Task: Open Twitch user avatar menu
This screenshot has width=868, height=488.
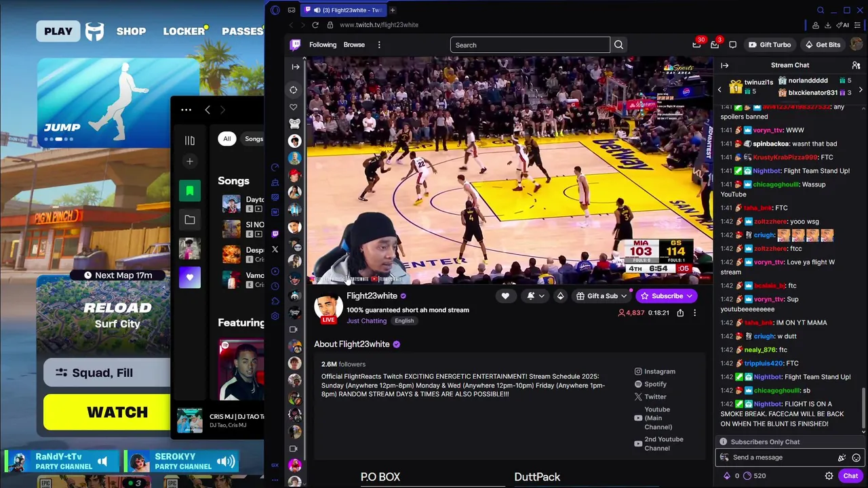Action: (856, 45)
